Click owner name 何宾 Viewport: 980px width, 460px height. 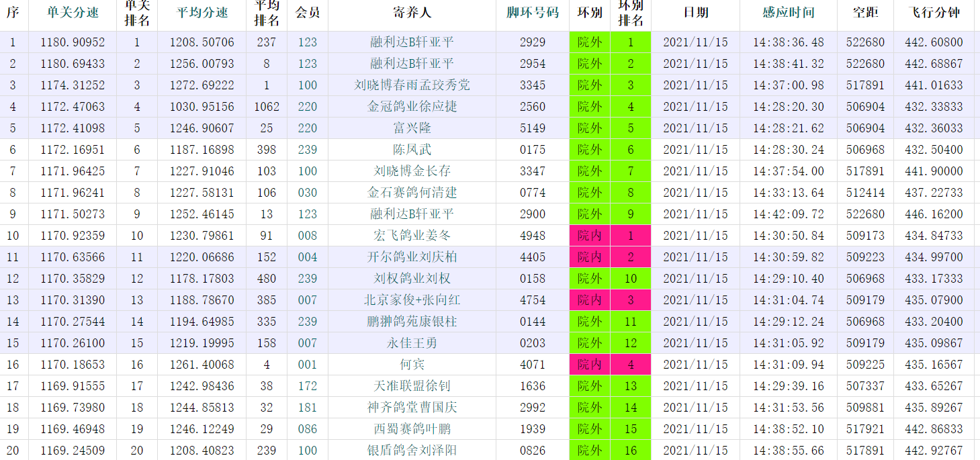tap(412, 365)
